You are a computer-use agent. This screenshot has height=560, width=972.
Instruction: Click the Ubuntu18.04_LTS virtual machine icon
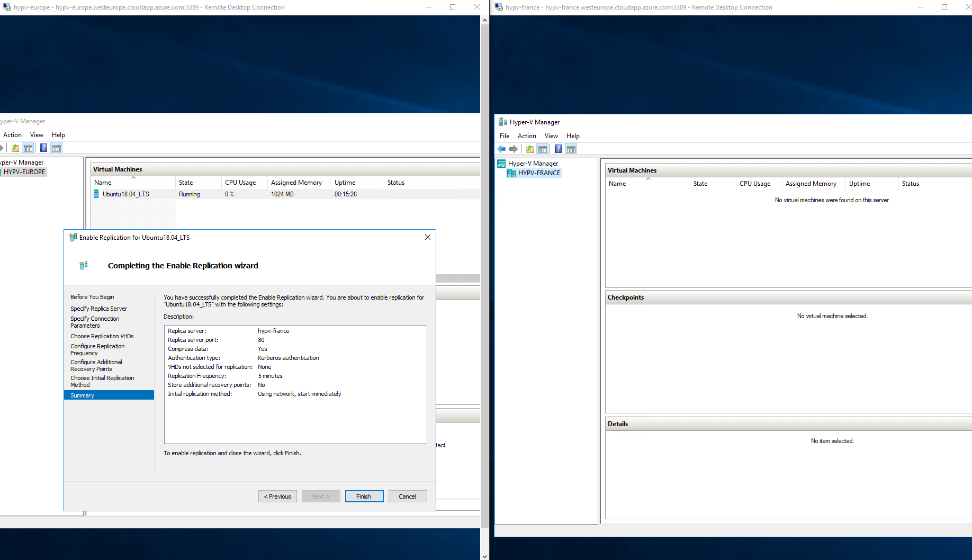(96, 194)
